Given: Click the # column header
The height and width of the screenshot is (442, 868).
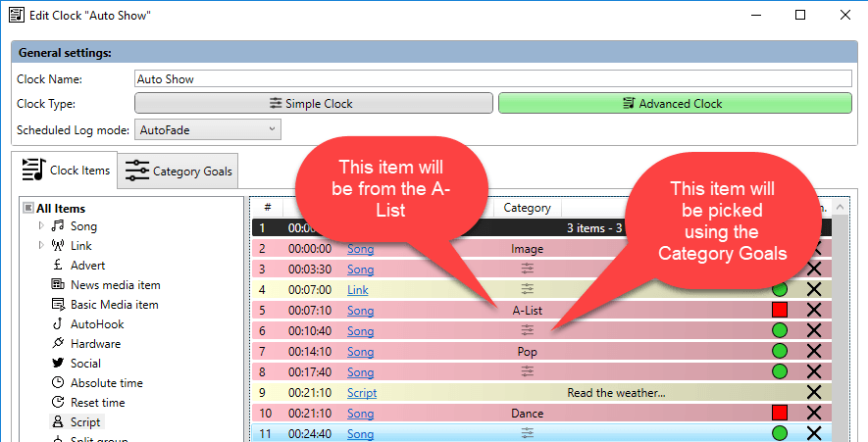Looking at the screenshot, I should [x=268, y=208].
